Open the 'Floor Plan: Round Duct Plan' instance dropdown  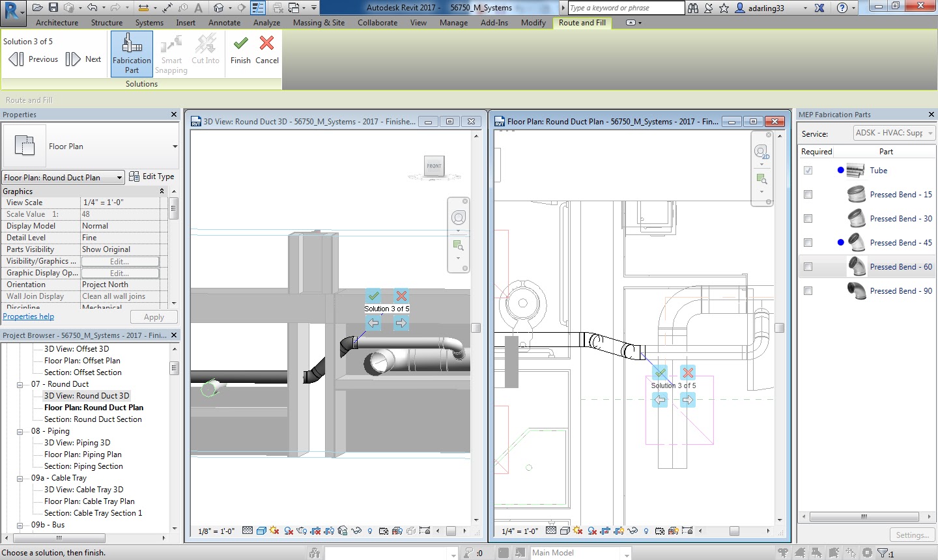[63, 177]
